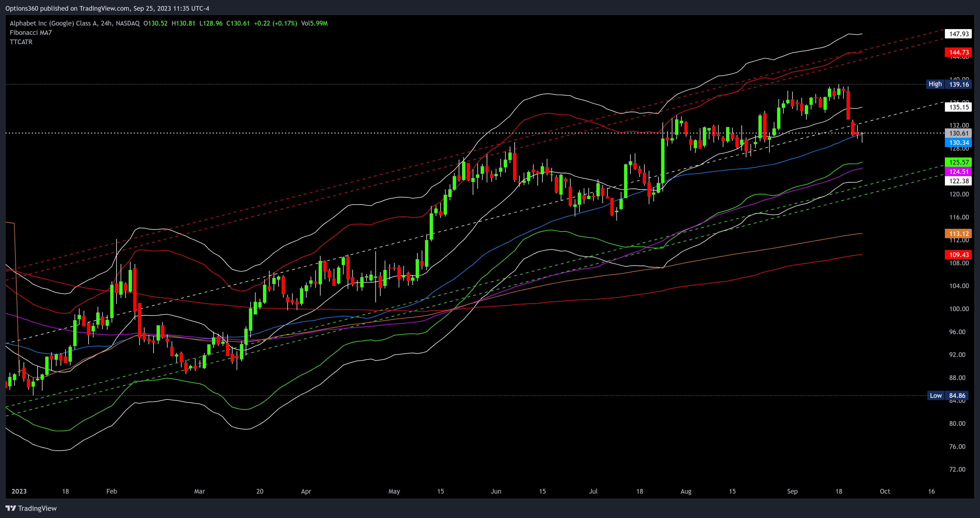Click the L128.96 low price value
The height and width of the screenshot is (518, 980).
211,23
